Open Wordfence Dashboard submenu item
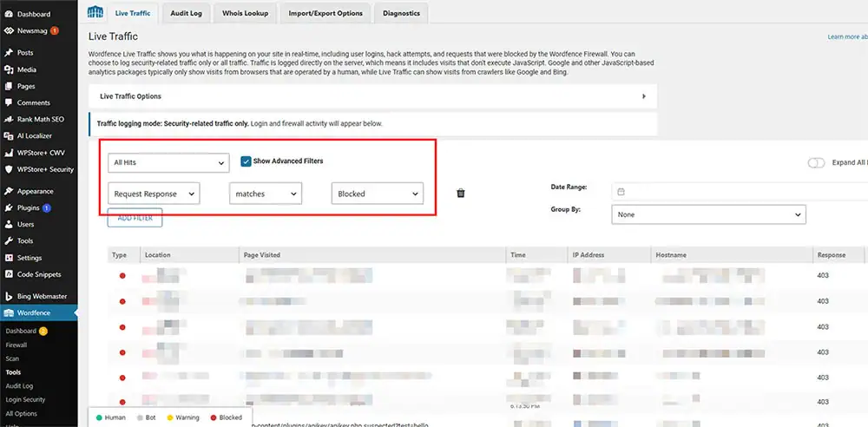Viewport: 868px width, 427px height. (21, 332)
